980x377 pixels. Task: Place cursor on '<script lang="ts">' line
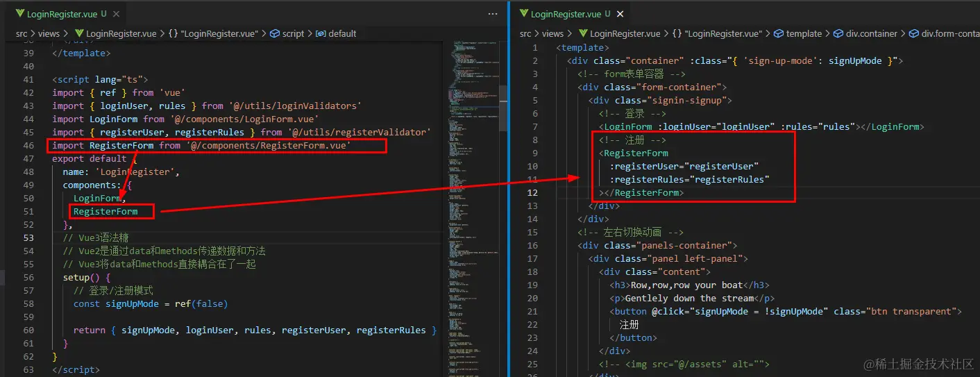click(100, 80)
